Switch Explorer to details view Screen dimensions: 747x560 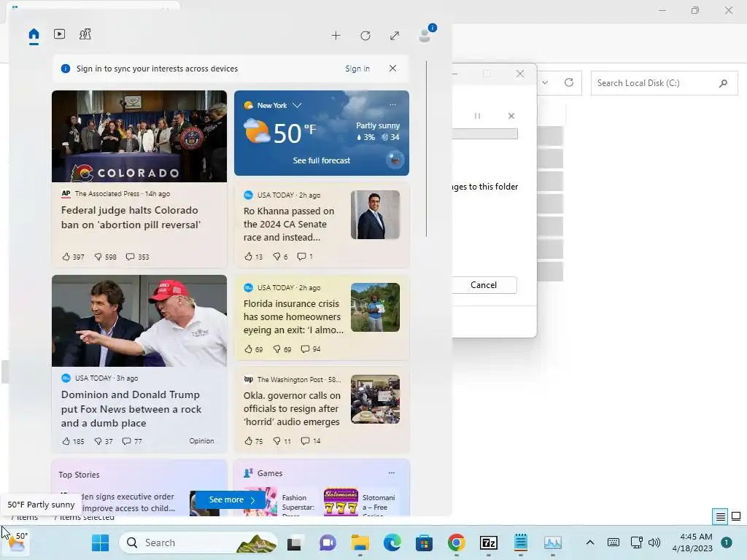click(720, 516)
